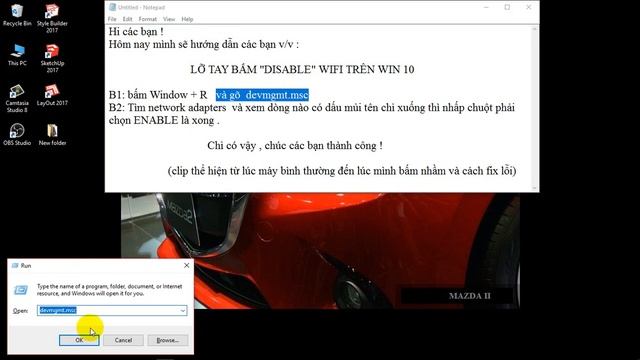This screenshot has width=640, height=360.
Task: Click the Run dialog title icon
Action: click(x=15, y=265)
